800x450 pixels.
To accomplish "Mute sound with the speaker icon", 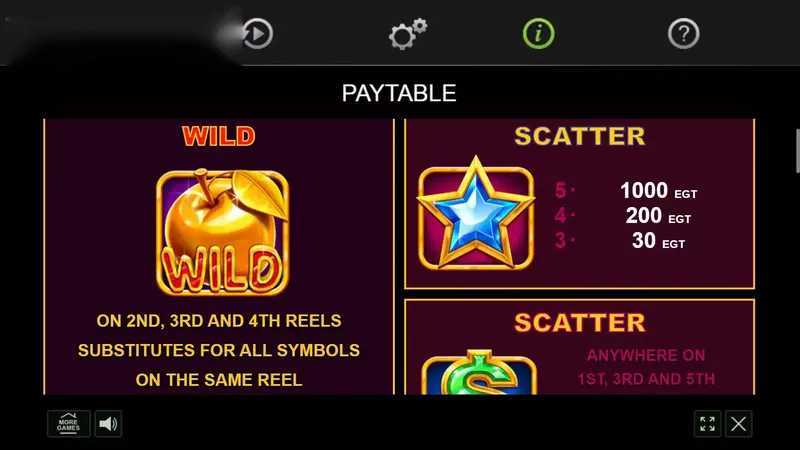I will pyautogui.click(x=108, y=423).
